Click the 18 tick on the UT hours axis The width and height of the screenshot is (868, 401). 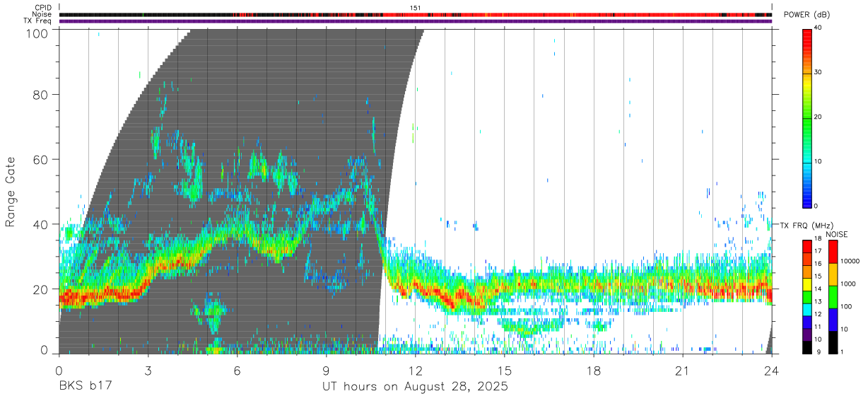click(594, 371)
